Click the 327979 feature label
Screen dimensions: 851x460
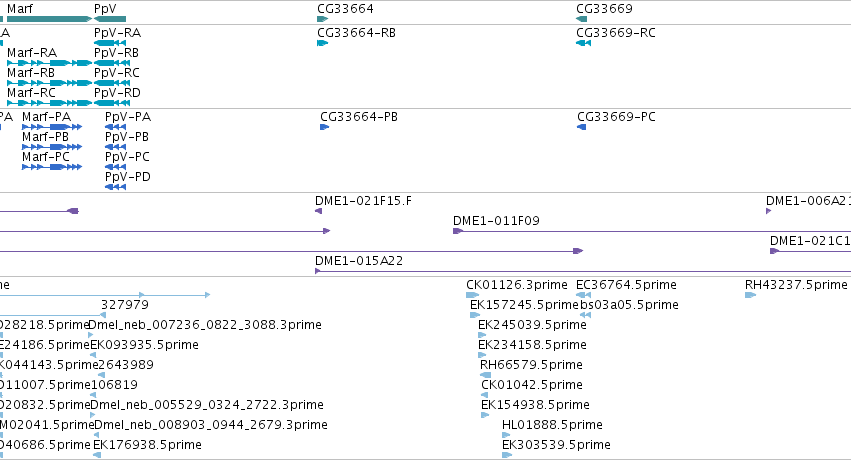click(125, 305)
